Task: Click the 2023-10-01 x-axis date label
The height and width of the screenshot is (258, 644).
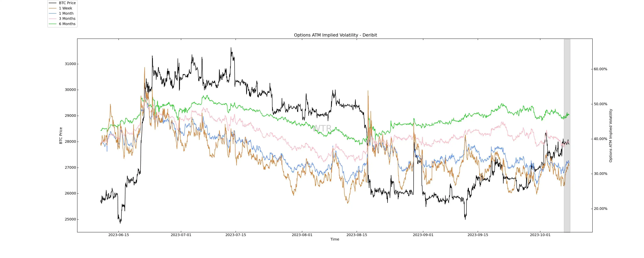Action: 540,235
